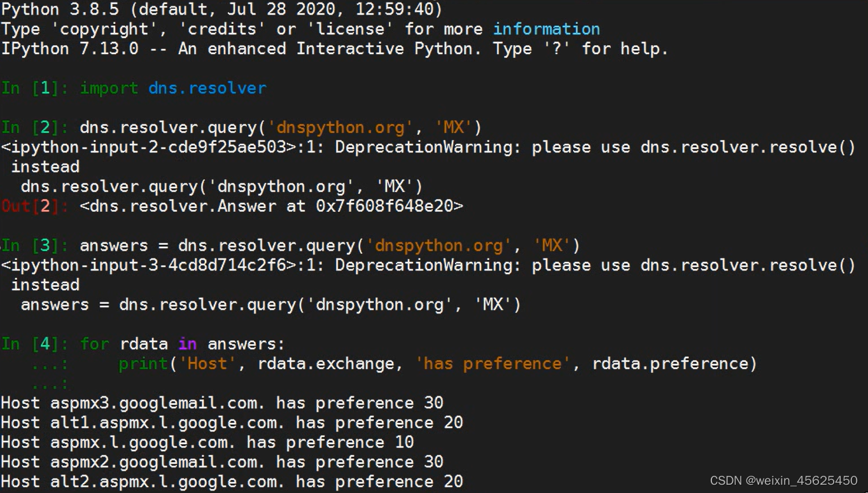Click 'dns.resolver' in the import line

207,88
